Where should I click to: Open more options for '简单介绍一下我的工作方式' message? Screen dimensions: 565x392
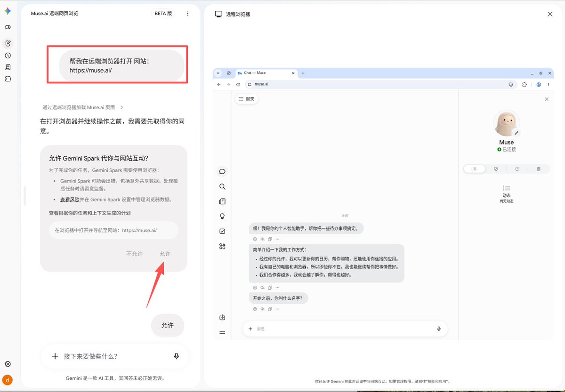277,288
